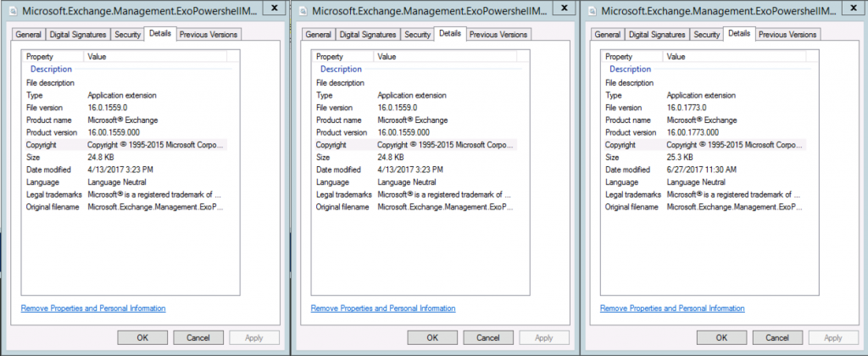Select Original filename row in middle dialog

pyautogui.click(x=415, y=207)
